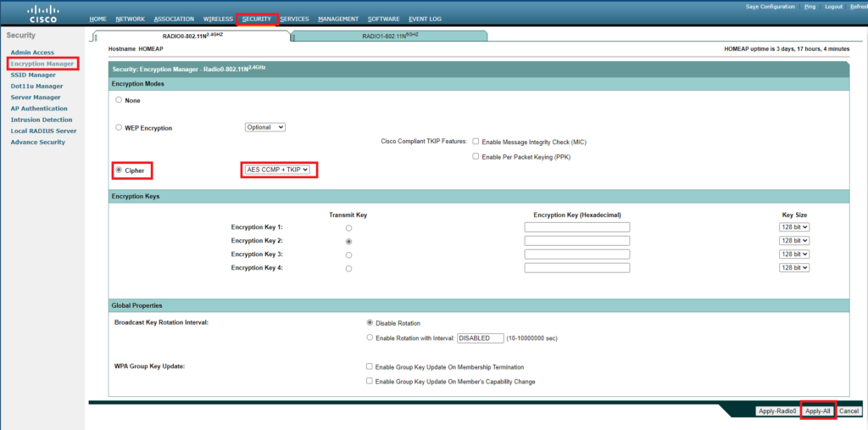Viewport: 868px width, 430px height.
Task: Select Disable Rotation radio button
Action: click(x=370, y=322)
